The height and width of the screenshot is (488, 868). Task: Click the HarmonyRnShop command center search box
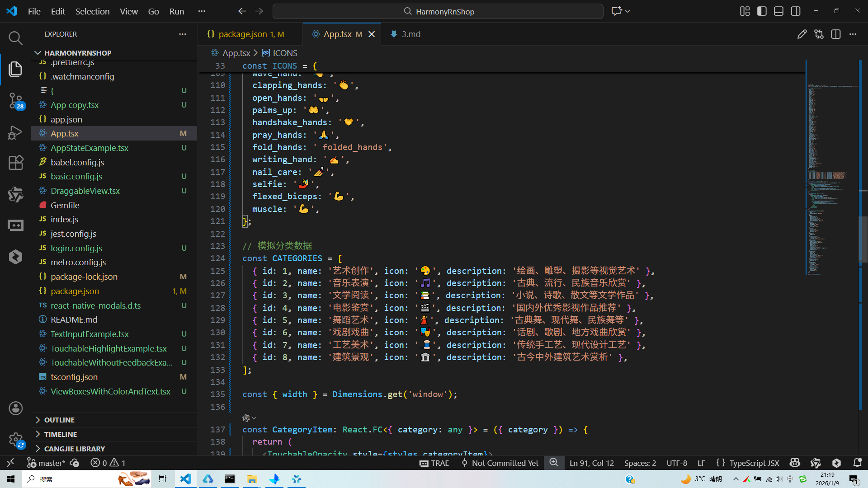(438, 11)
